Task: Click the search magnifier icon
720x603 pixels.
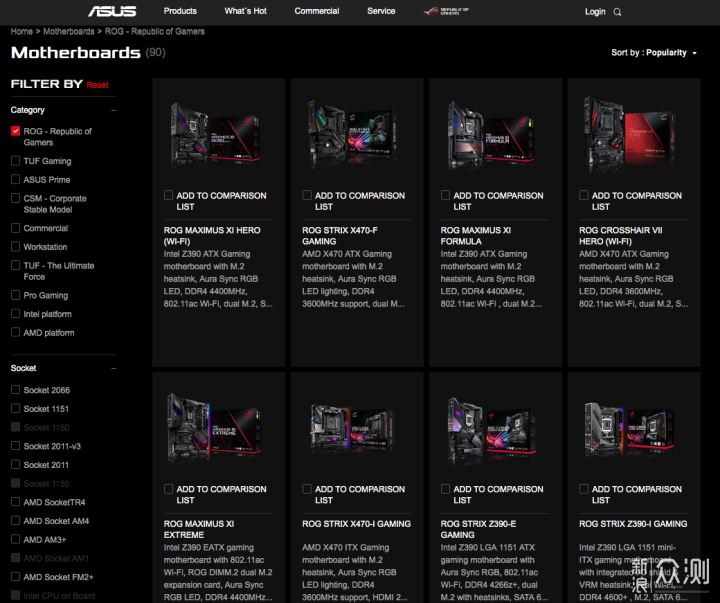Action: (618, 12)
